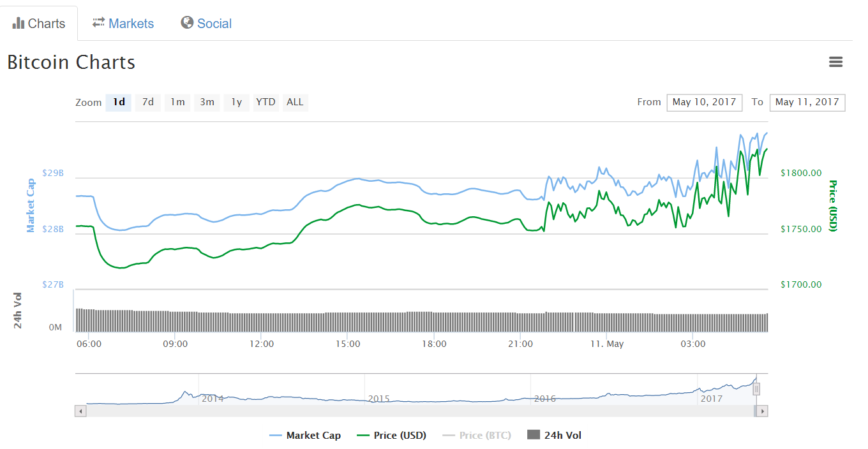Set chart zoom to 7d

tap(147, 102)
